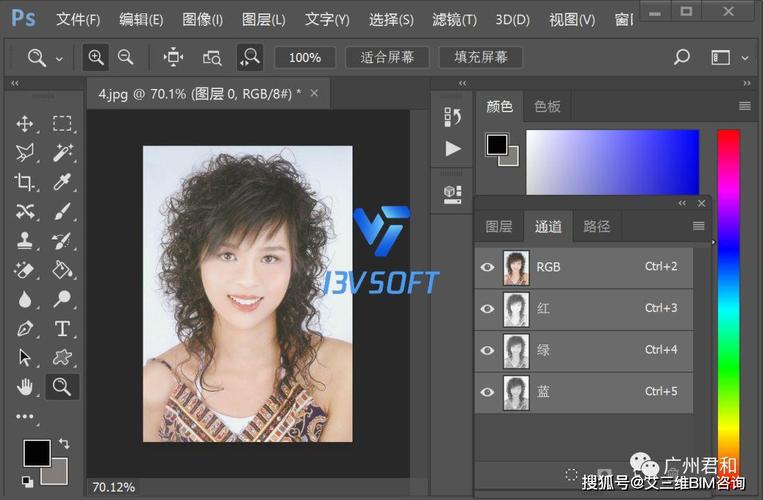The width and height of the screenshot is (763, 500).
Task: Select the Eyedropper tool
Action: (62, 182)
